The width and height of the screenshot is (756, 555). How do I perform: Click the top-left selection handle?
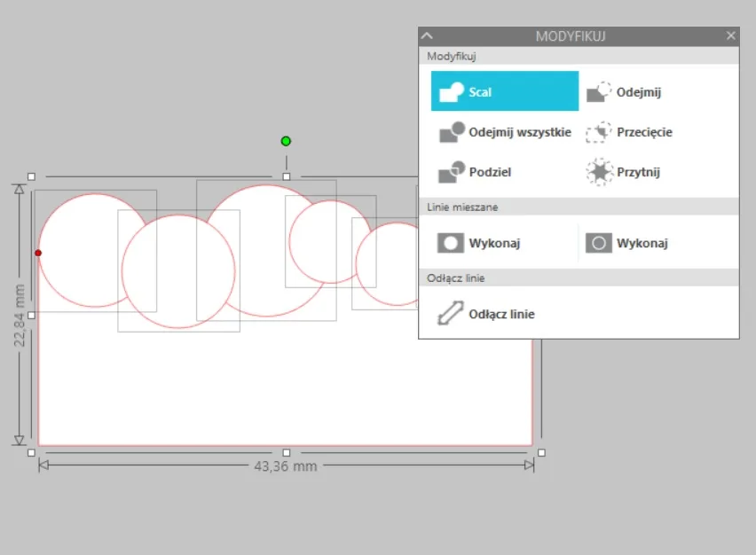click(31, 176)
